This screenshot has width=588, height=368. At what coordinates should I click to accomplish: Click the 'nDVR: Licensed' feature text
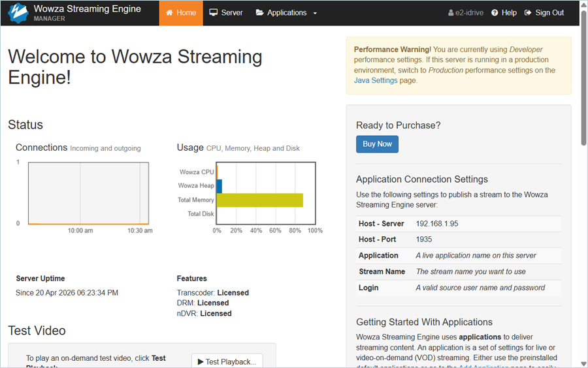(204, 313)
